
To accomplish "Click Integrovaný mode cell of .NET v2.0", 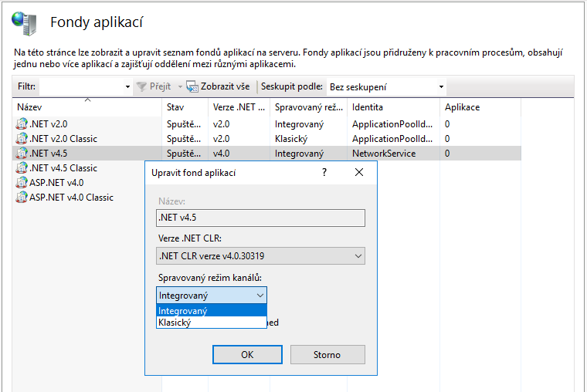I will point(299,124).
